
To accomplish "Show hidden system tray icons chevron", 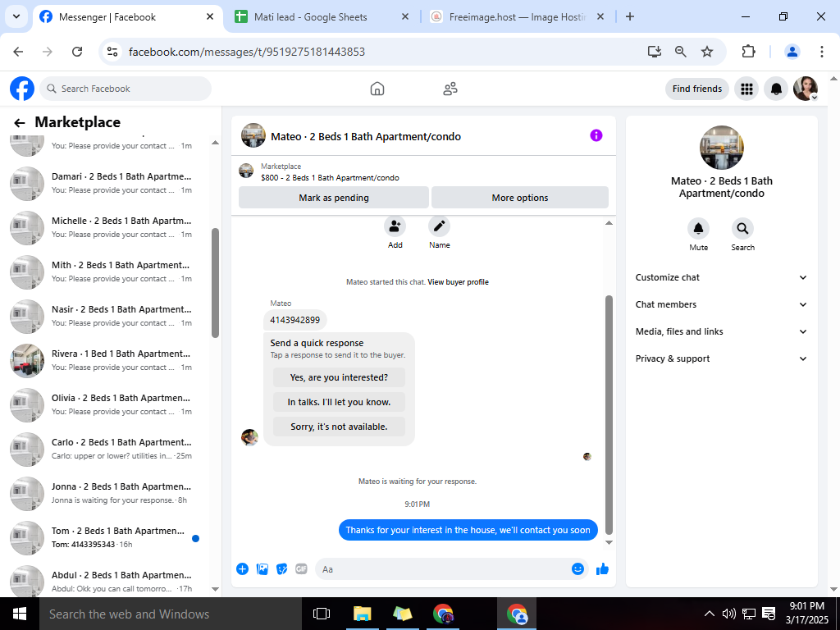I will [709, 614].
